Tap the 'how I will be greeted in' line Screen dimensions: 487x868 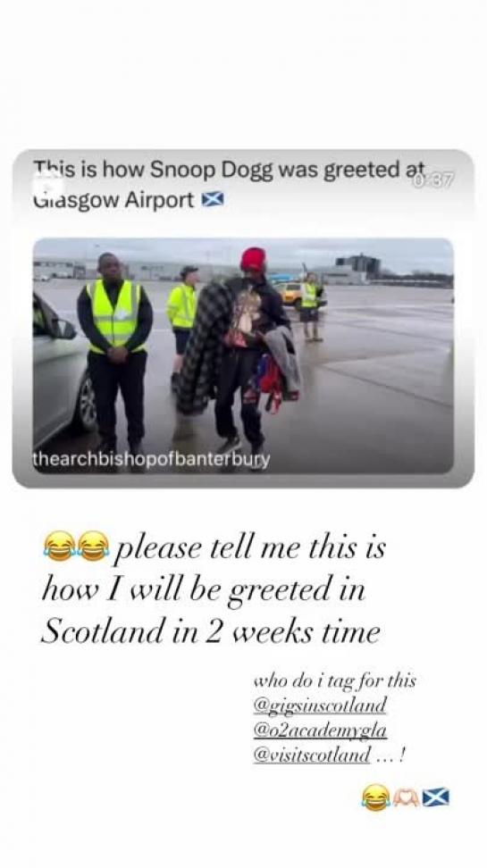(x=204, y=590)
